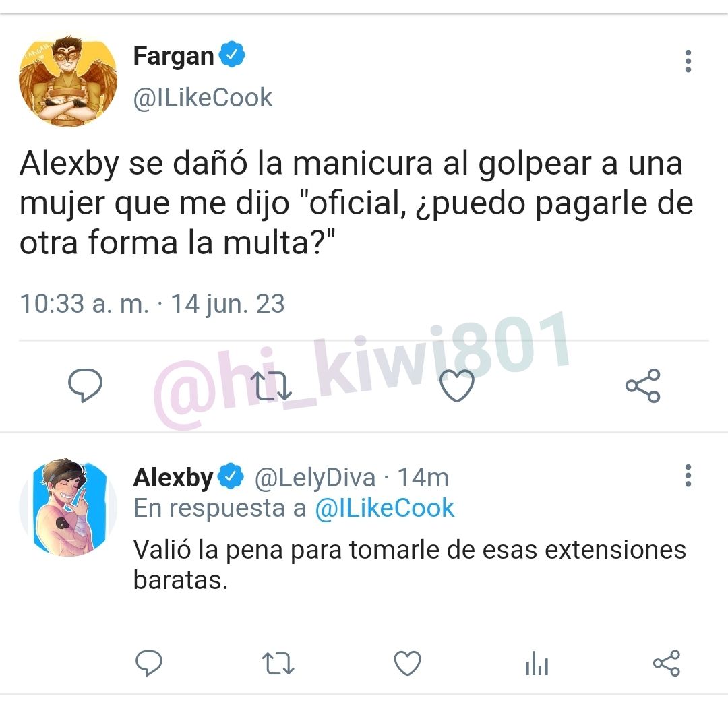The width and height of the screenshot is (728, 723).
Task: Open Alexby's reply text about extensiones
Action: coord(410,564)
